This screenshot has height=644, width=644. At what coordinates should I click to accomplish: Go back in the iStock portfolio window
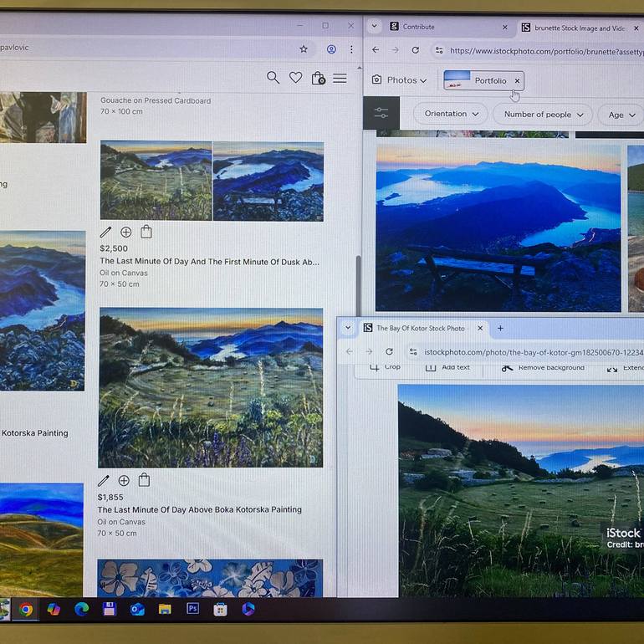376,49
